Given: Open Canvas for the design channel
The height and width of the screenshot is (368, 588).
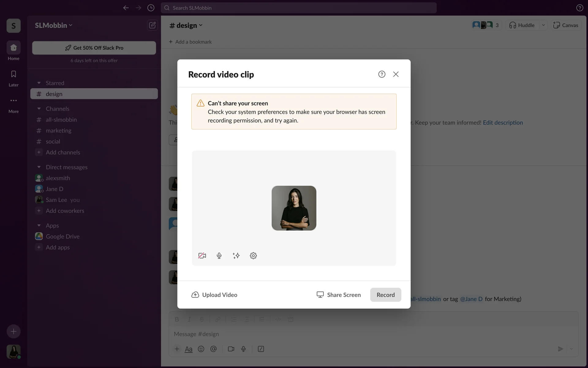Looking at the screenshot, I should click(566, 25).
